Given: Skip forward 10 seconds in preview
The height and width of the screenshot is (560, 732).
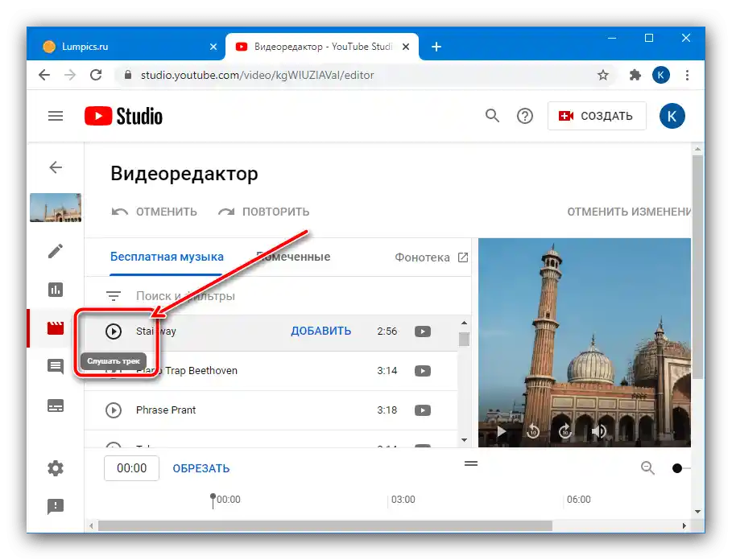Looking at the screenshot, I should point(565,431).
